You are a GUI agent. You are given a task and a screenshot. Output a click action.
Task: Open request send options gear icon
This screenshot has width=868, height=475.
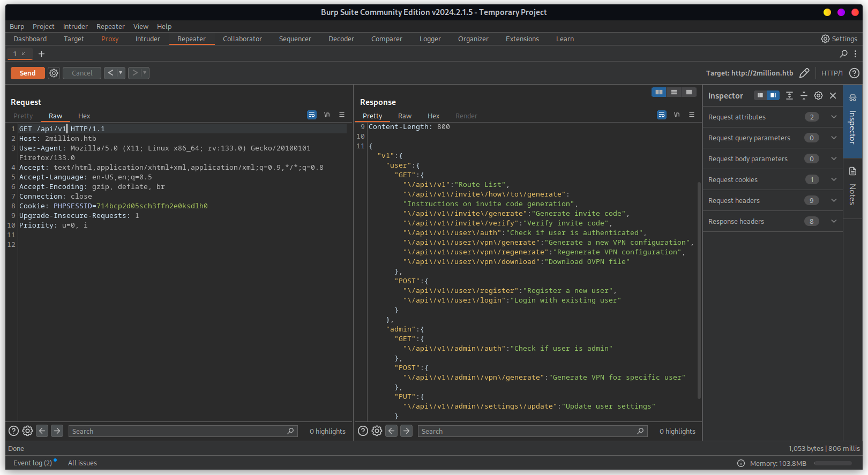[54, 73]
